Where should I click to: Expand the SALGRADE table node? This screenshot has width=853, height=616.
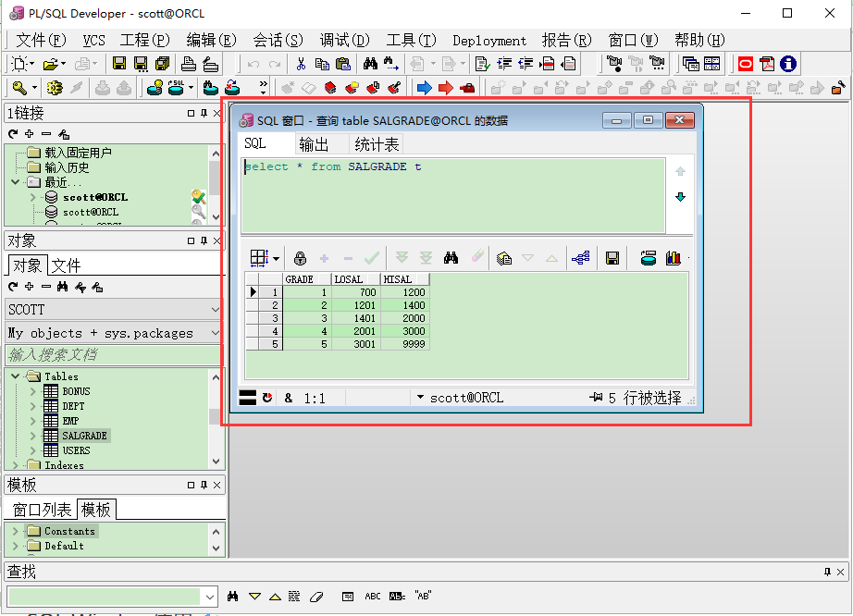33,436
